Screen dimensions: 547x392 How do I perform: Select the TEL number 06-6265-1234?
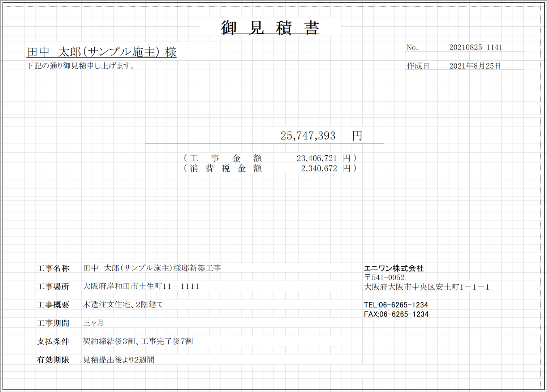point(396,305)
